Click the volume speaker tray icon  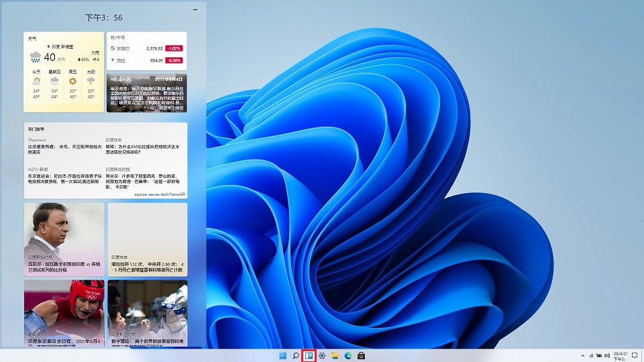pos(607,356)
